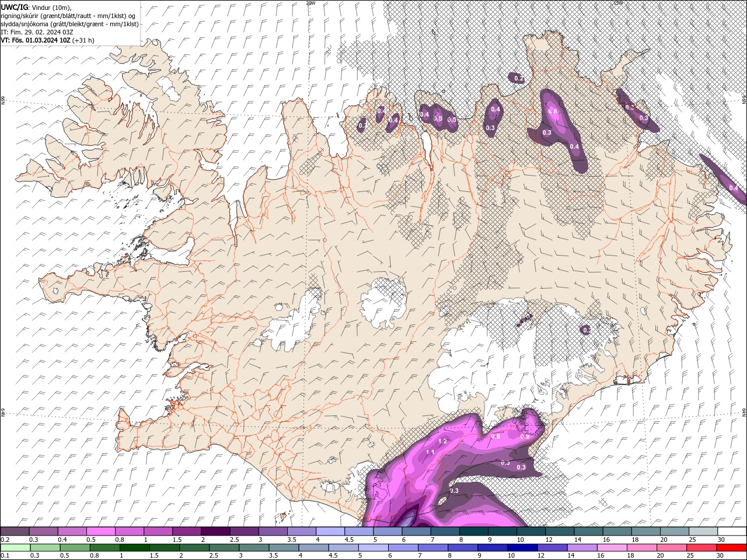Select the green 2 rain legend swatch
Image resolution: width=747 pixels, height=560 pixels.
click(x=195, y=548)
